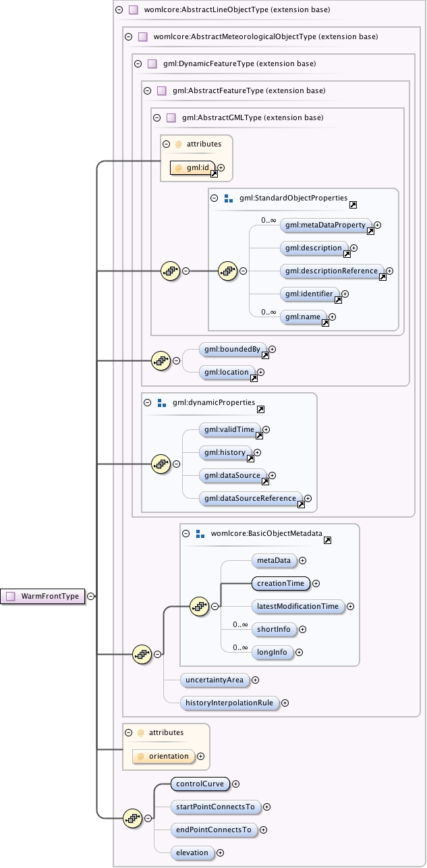
Task: Click the sequence icon next to gml:boundedBy
Action: (x=161, y=360)
